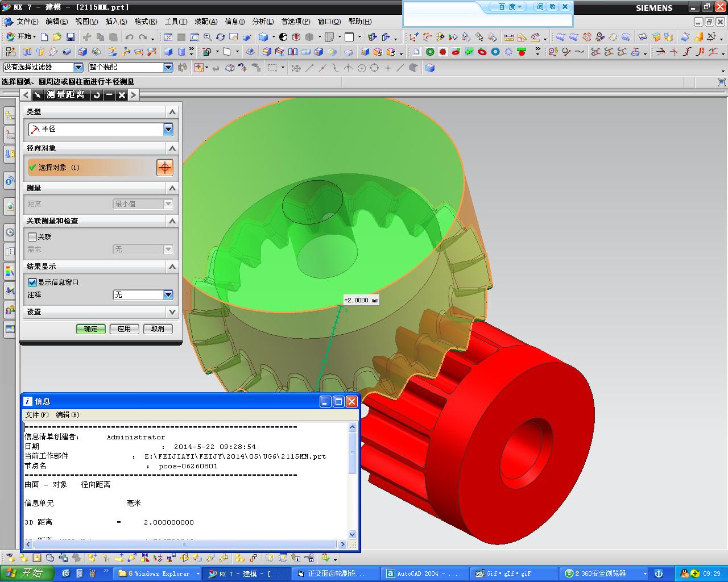Go to the next dialog with the right arrow

(133, 95)
